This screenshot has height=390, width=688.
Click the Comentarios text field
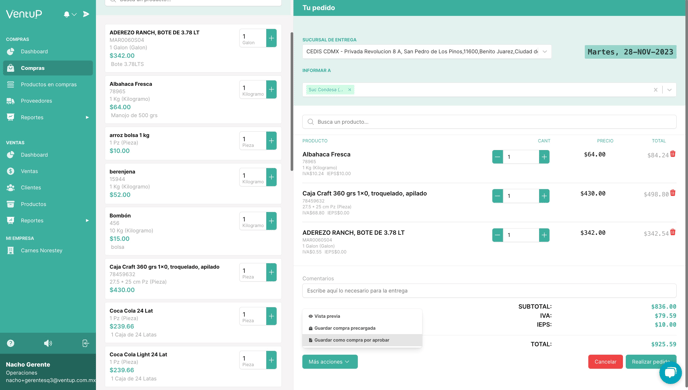click(x=489, y=290)
